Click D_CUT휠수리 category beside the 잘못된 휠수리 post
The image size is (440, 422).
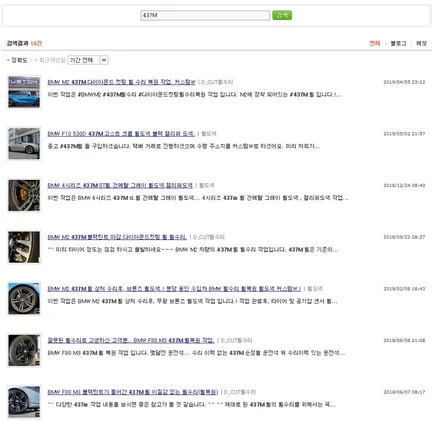tap(236, 340)
